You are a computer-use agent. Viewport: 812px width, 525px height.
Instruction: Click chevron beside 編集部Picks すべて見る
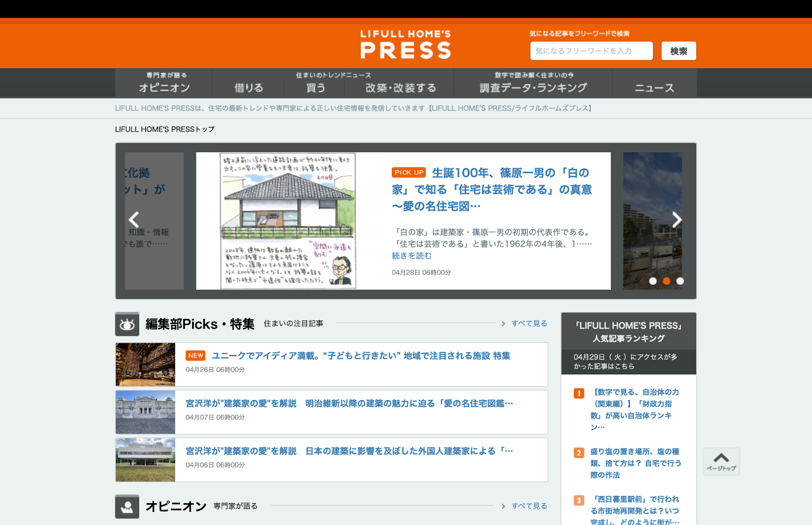503,323
